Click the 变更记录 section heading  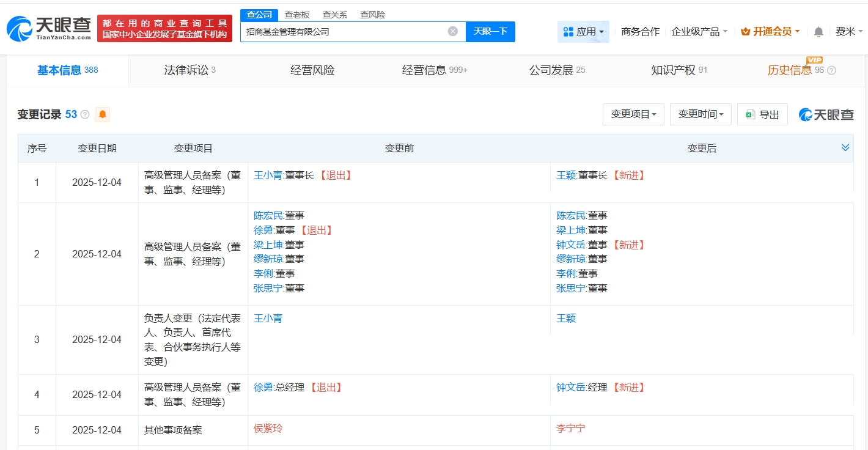coord(39,114)
